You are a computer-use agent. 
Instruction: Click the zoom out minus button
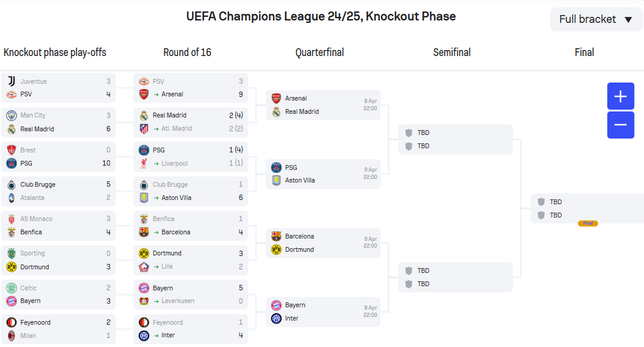[x=621, y=125]
